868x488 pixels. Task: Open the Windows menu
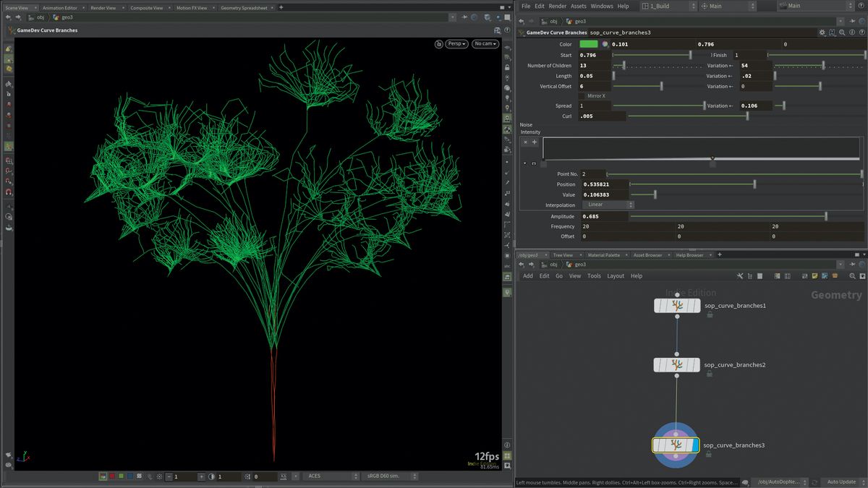[x=602, y=6]
